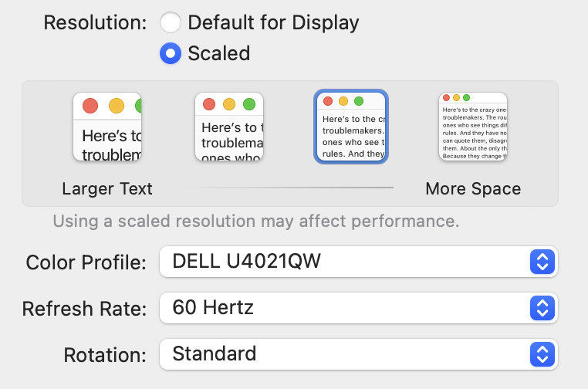Image resolution: width=588 pixels, height=389 pixels.
Task: Select the Default for Display radio button
Action: click(x=170, y=22)
